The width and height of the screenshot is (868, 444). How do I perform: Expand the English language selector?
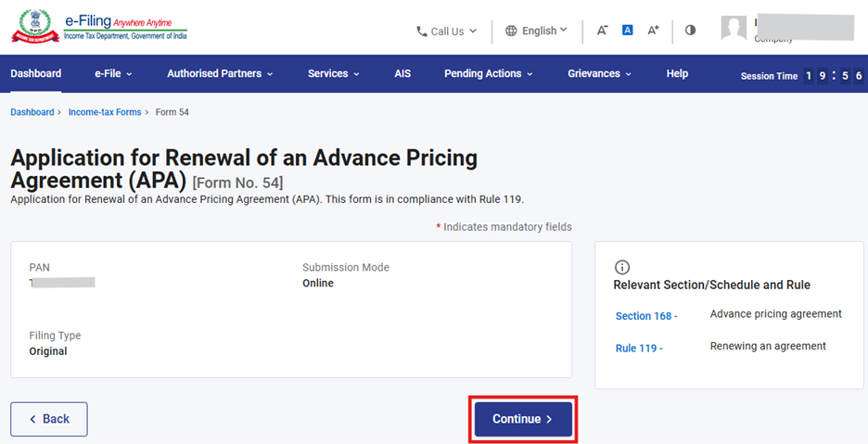pos(544,31)
